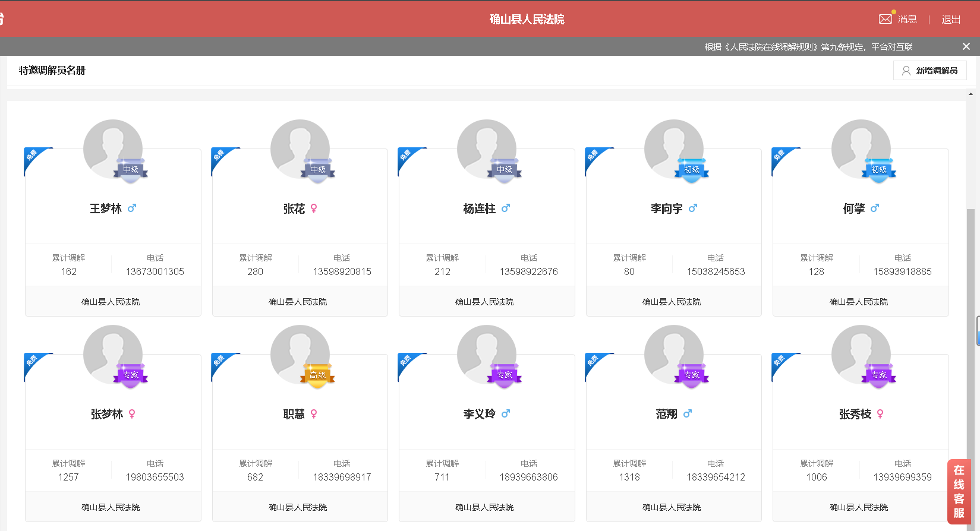Click the female symbol beside 职慧
This screenshot has width=980, height=531.
(314, 414)
